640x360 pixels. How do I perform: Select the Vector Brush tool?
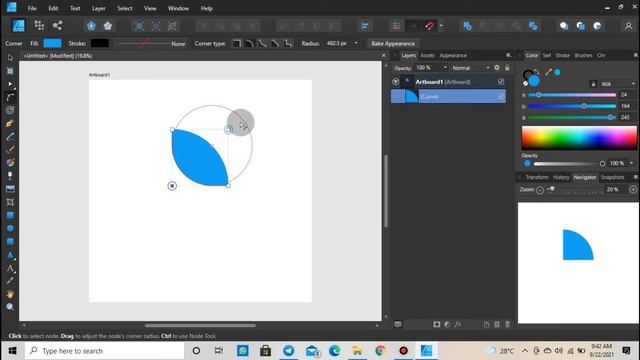point(10,149)
